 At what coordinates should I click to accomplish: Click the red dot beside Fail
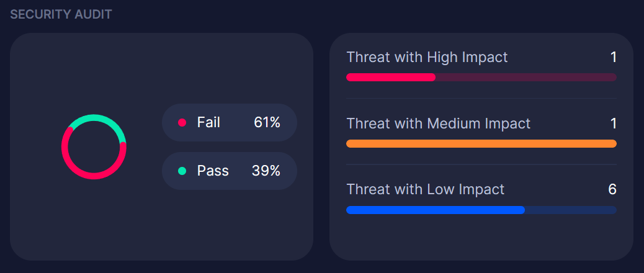pos(182,123)
